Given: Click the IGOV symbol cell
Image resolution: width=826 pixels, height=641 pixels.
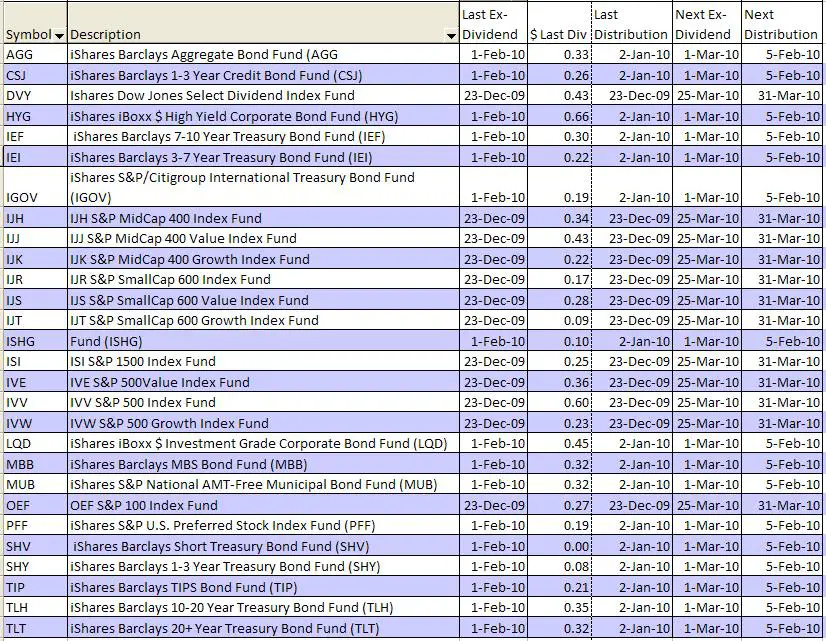Looking at the screenshot, I should click(x=35, y=187).
